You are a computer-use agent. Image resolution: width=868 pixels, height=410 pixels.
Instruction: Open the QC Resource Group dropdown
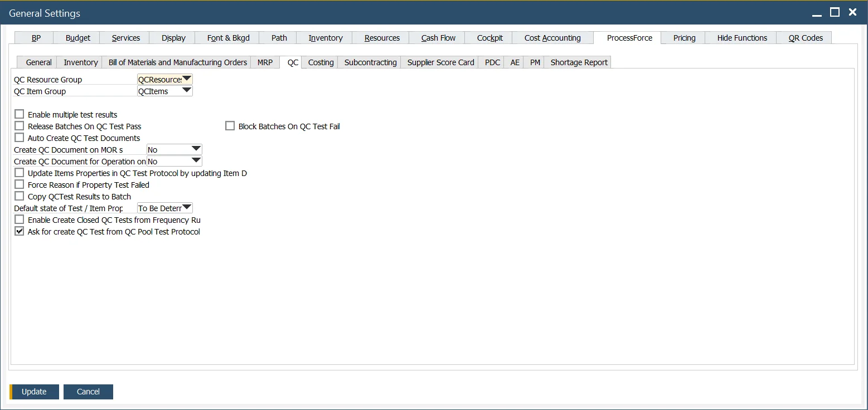[x=187, y=79]
